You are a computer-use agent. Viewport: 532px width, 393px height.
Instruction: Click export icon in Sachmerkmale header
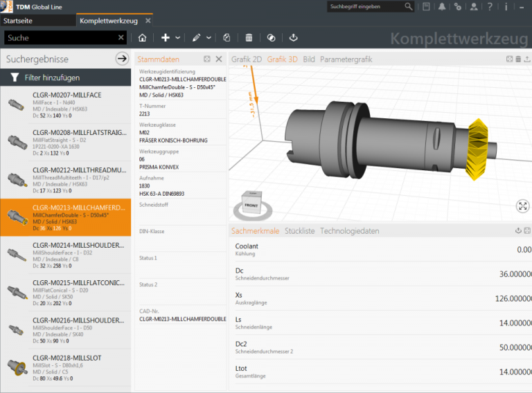pyautogui.click(x=518, y=230)
